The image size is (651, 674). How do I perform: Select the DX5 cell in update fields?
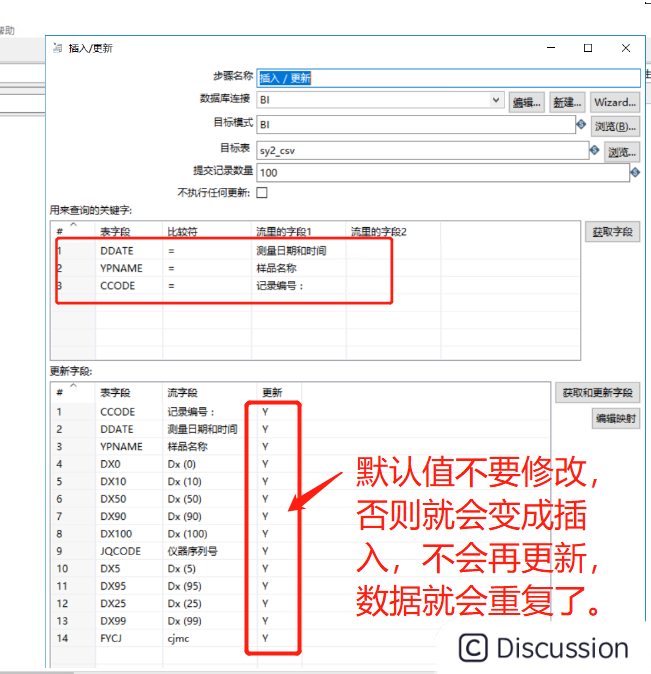click(x=110, y=569)
